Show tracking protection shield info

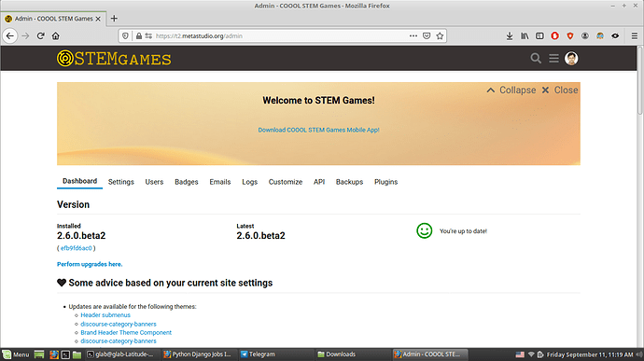tap(126, 36)
